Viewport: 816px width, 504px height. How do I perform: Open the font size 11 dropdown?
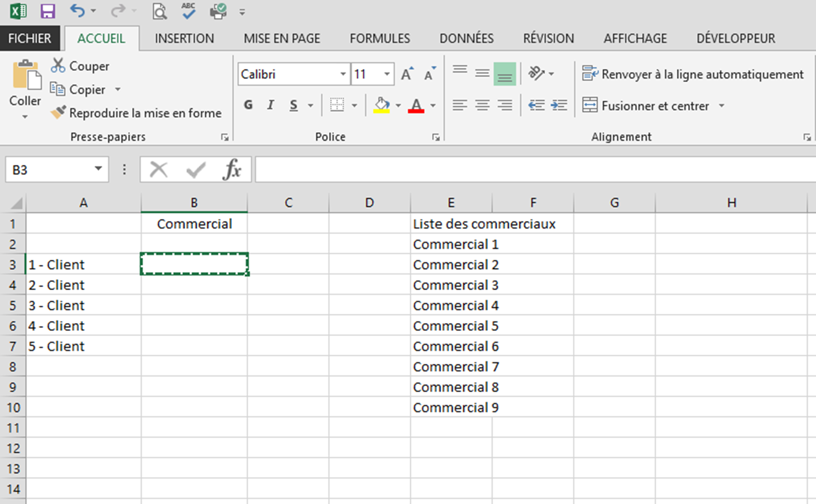coord(387,74)
